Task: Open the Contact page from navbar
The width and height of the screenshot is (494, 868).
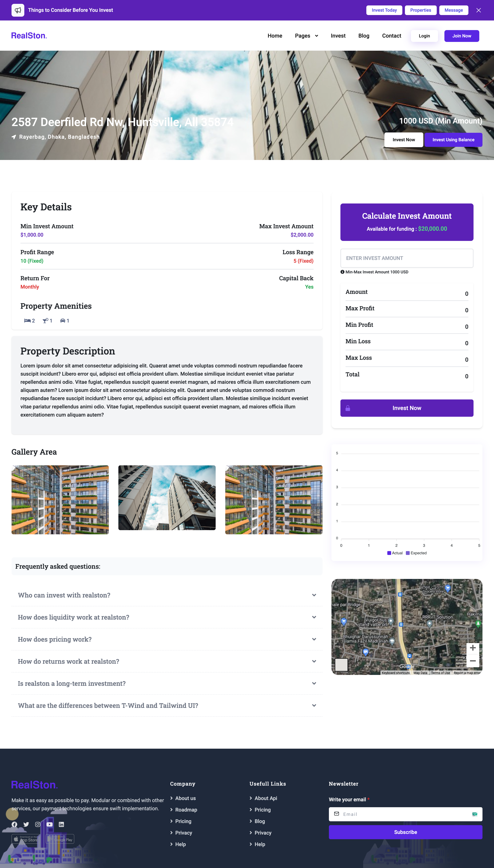Action: tap(391, 36)
